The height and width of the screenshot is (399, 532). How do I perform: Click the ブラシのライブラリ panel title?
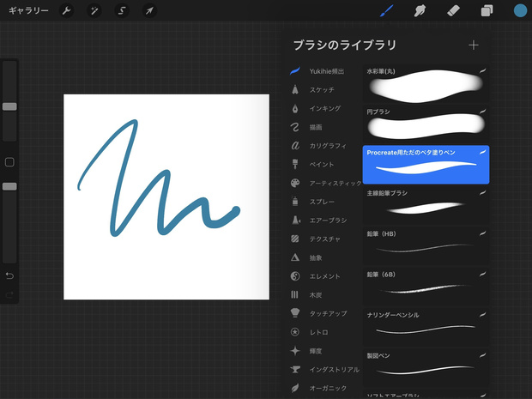coord(345,45)
